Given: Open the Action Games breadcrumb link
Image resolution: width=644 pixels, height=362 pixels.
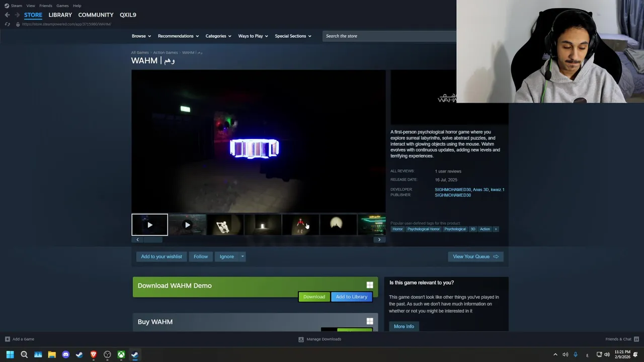Looking at the screenshot, I should (x=166, y=52).
